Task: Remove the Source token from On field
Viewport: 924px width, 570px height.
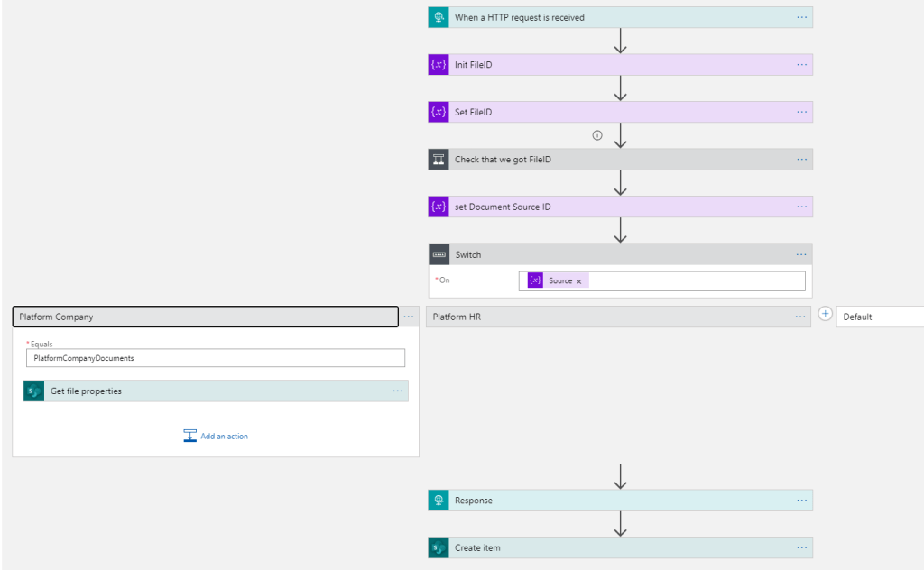Action: tap(579, 281)
